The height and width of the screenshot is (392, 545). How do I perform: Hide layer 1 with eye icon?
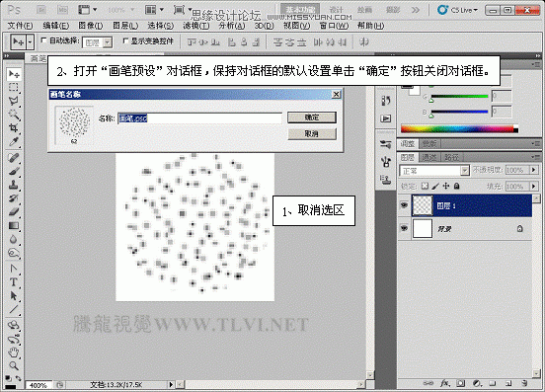click(x=404, y=205)
